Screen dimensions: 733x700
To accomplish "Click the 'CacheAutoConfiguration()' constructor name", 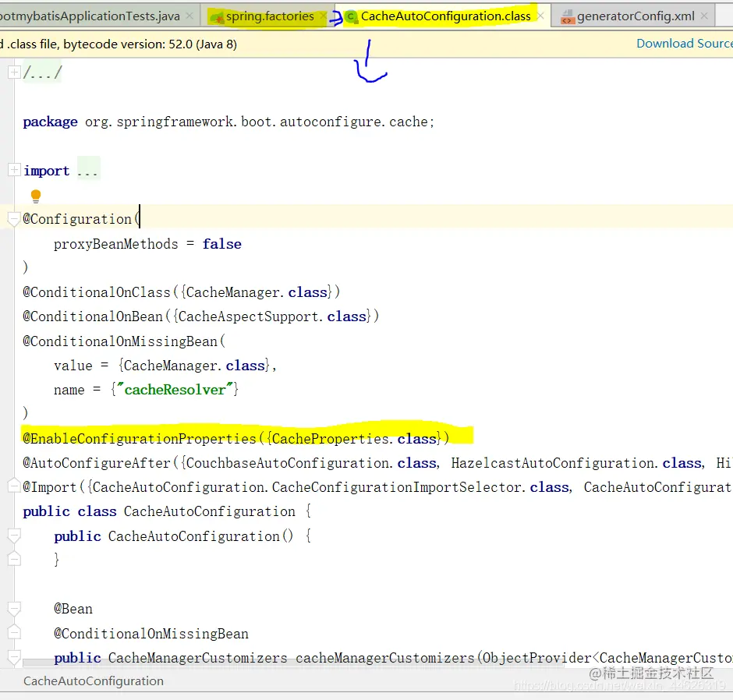I will tap(201, 536).
